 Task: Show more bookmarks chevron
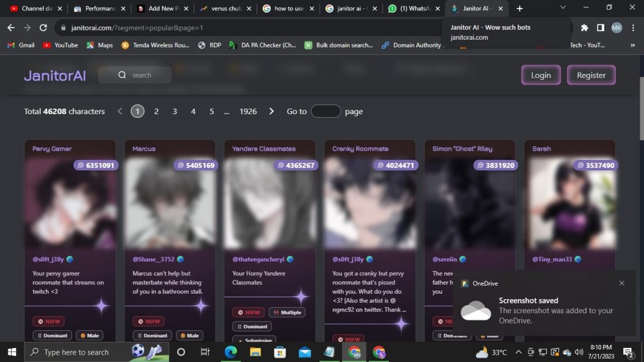(632, 45)
